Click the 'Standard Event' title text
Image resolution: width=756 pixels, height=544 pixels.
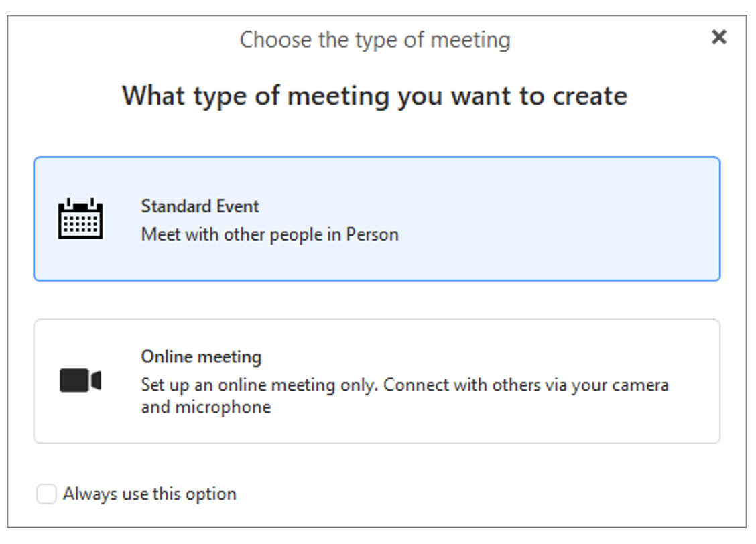pos(200,206)
